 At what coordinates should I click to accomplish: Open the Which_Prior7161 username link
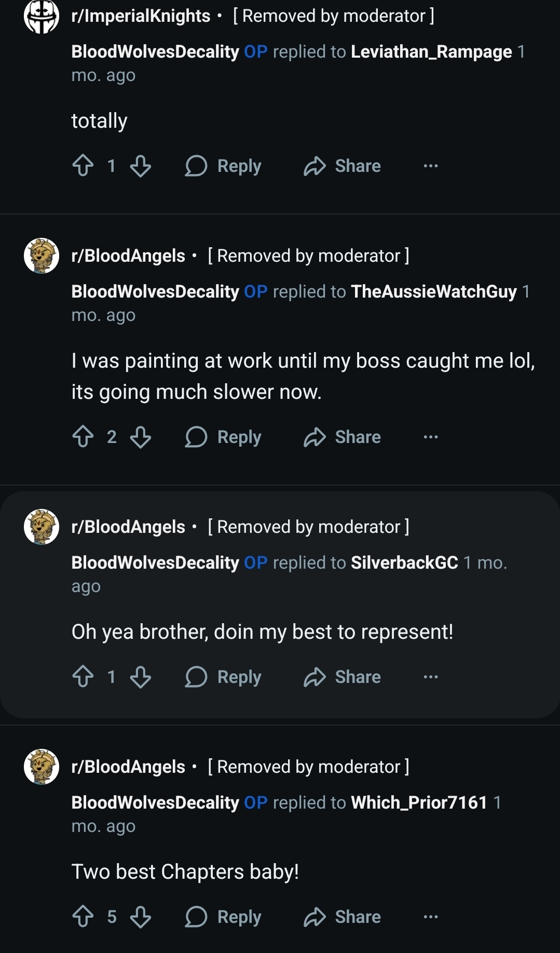(419, 802)
